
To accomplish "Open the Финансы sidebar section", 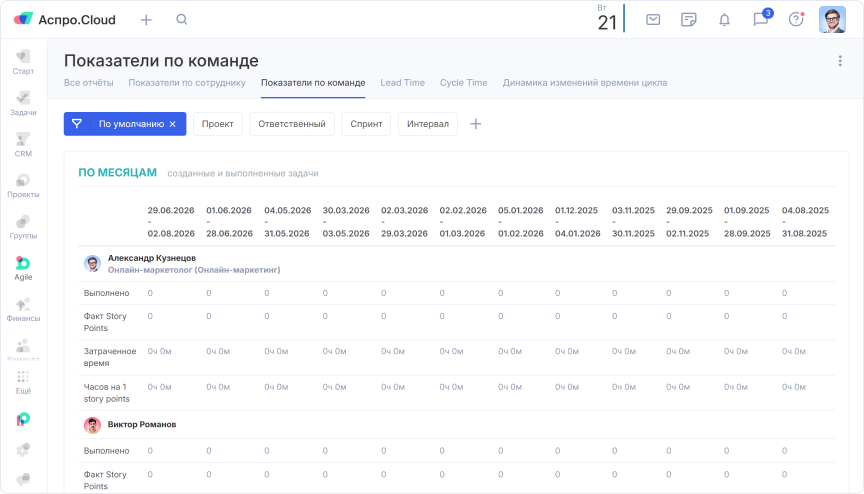I will (23, 310).
